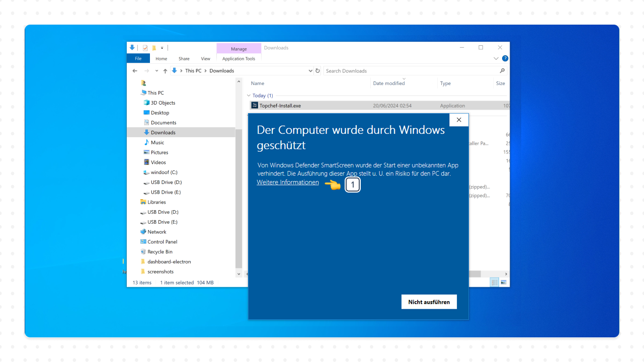Sort files by the Type column
The width and height of the screenshot is (644, 362).
(x=445, y=83)
